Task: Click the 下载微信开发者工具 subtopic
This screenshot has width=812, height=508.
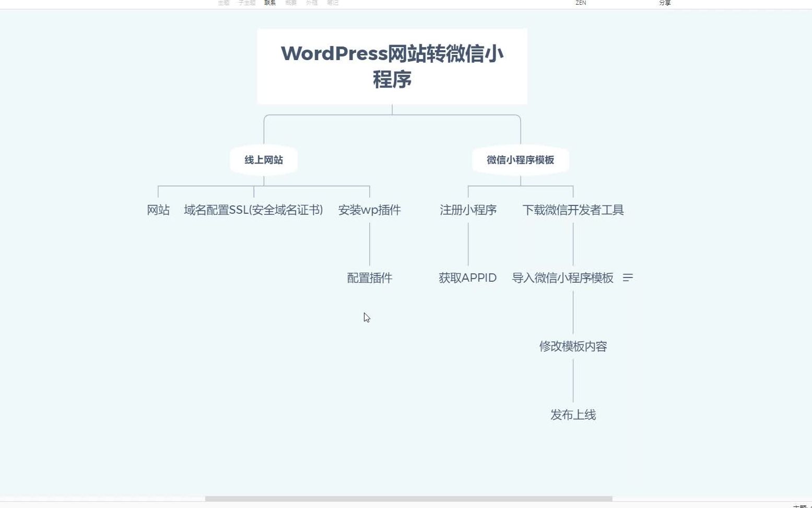Action: pos(573,210)
